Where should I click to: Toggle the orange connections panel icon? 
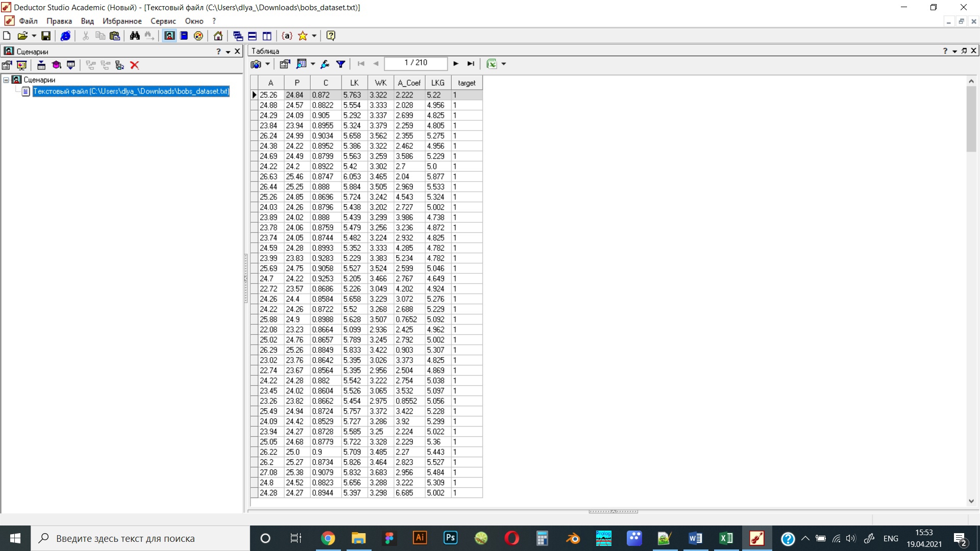199,36
